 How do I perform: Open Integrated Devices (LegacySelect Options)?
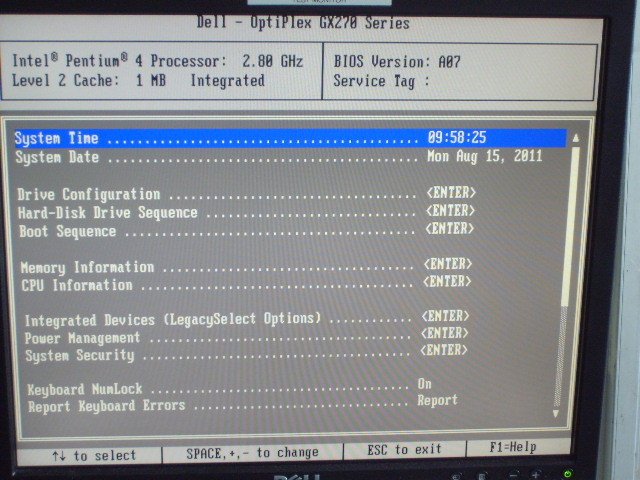172,320
